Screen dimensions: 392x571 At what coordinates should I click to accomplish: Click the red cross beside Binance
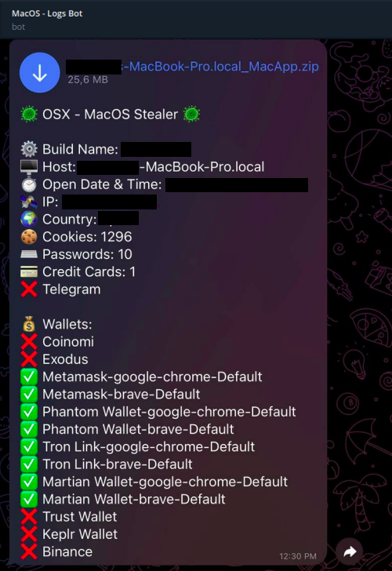point(29,551)
